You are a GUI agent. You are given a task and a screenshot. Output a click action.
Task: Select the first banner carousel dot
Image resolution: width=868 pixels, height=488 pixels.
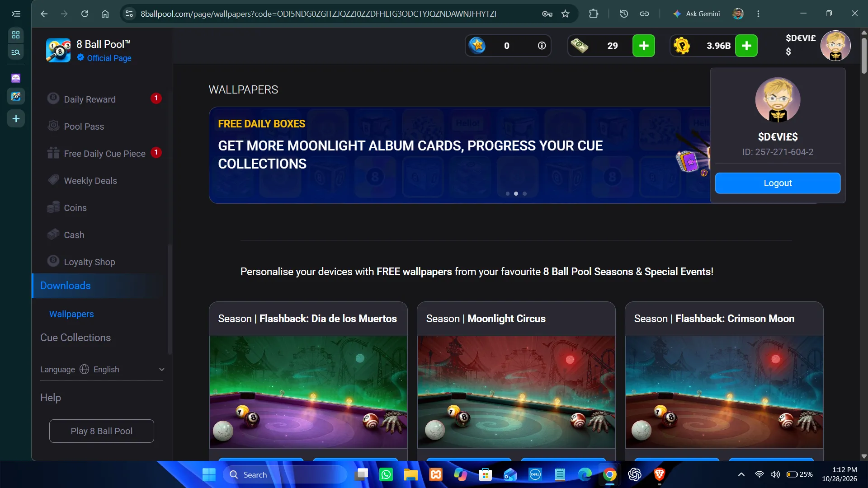(x=508, y=193)
